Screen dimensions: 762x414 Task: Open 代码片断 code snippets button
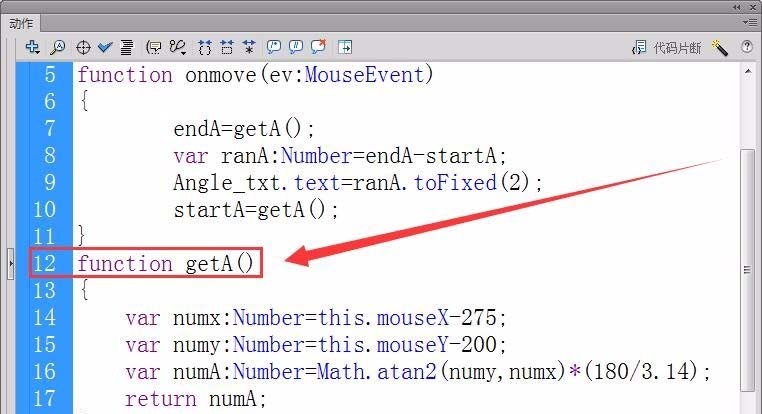click(666, 48)
